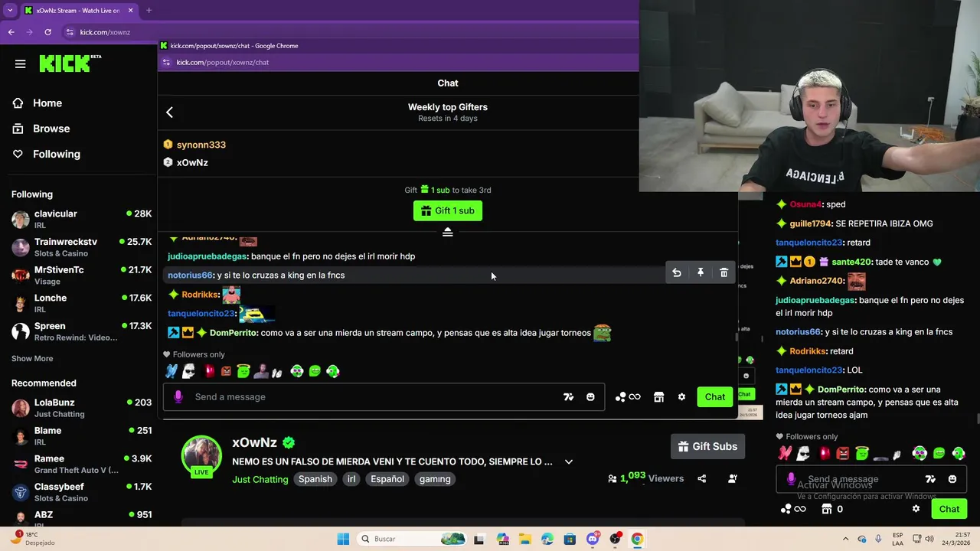Screen dimensions: 980x551
Task: Reply to notorius66's message with reply icon
Action: coord(677,272)
